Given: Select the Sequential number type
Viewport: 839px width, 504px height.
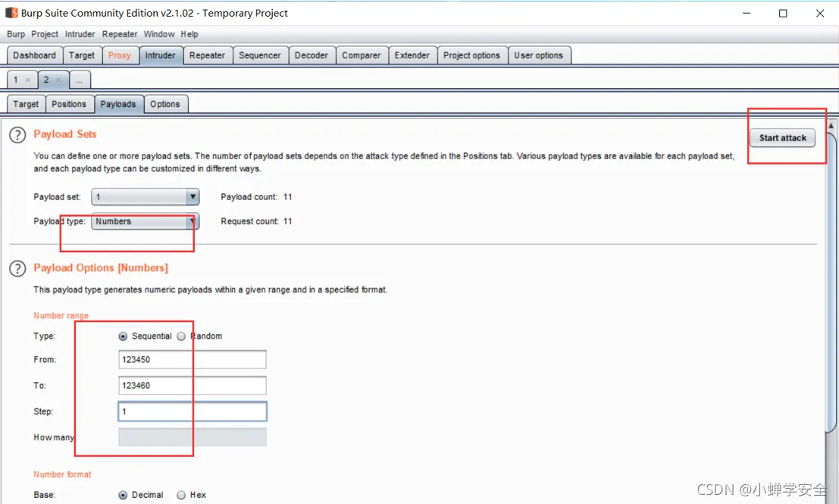Looking at the screenshot, I should coord(123,336).
